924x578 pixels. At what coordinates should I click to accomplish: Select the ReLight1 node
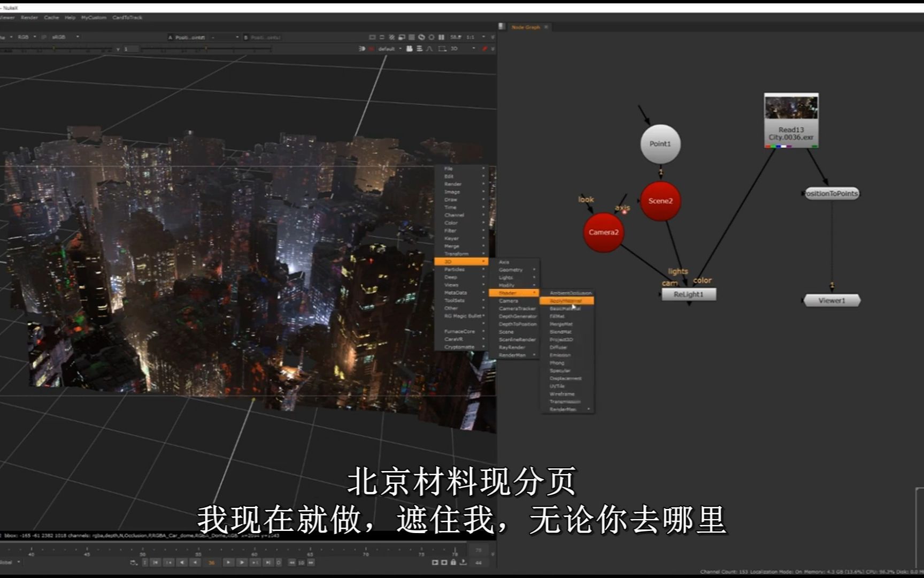689,294
